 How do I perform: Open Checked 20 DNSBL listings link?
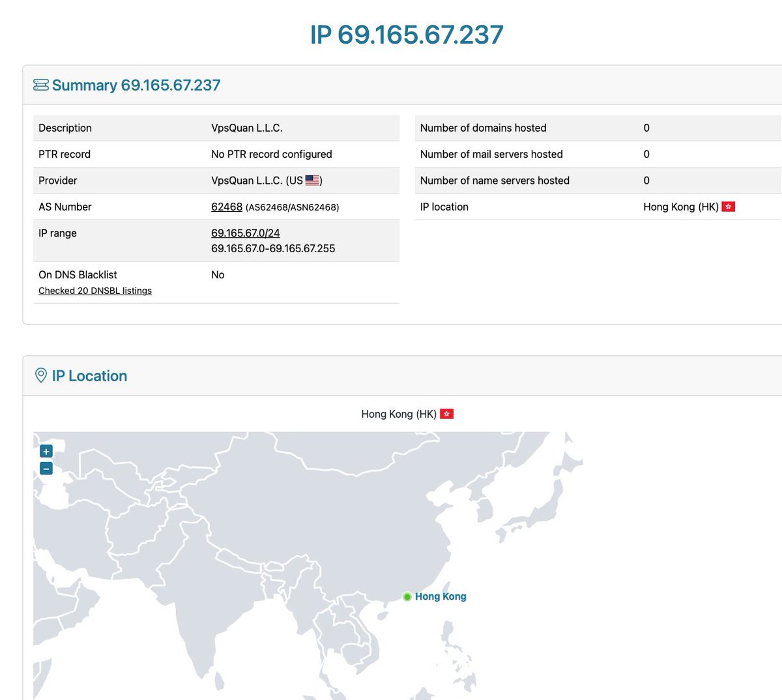click(x=95, y=291)
